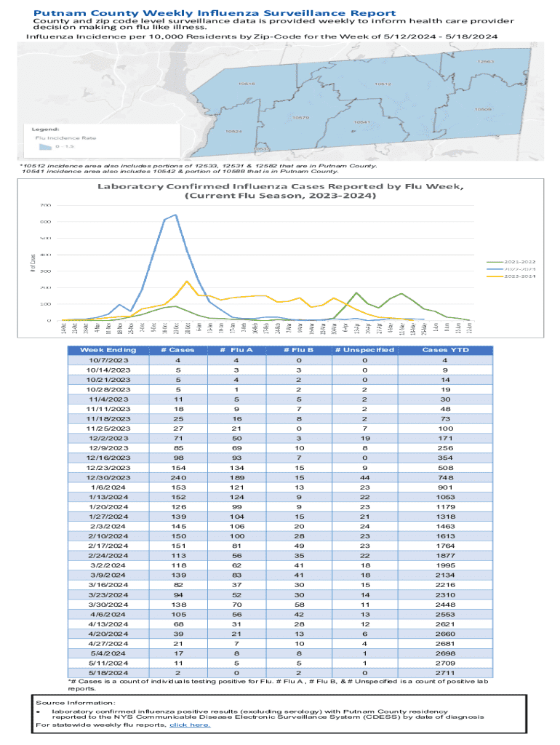Click the 10524 zip code area

pyautogui.click(x=233, y=132)
